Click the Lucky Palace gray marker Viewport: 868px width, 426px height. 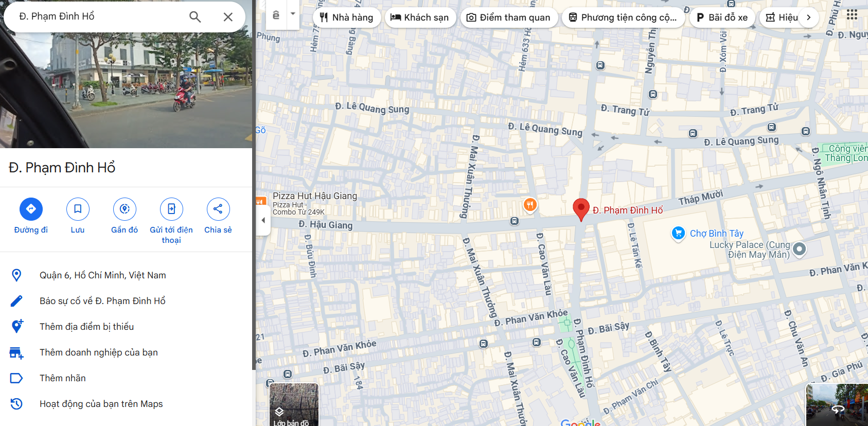799,249
